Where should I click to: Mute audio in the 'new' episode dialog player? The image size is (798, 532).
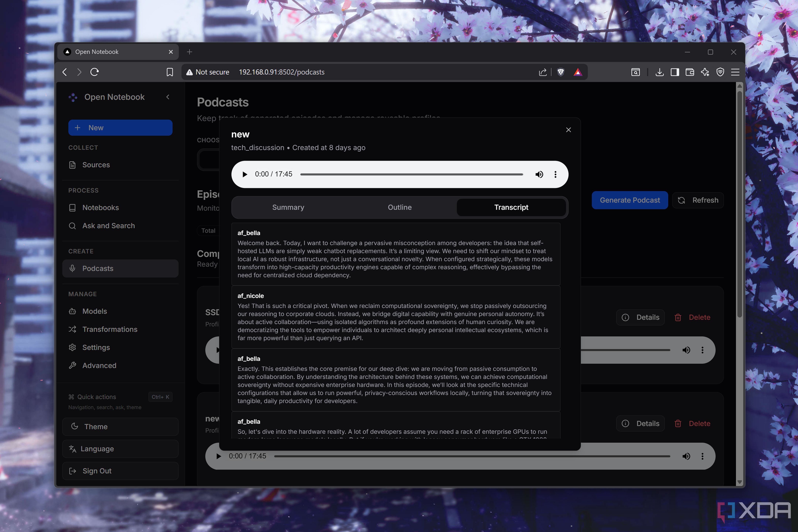point(539,174)
